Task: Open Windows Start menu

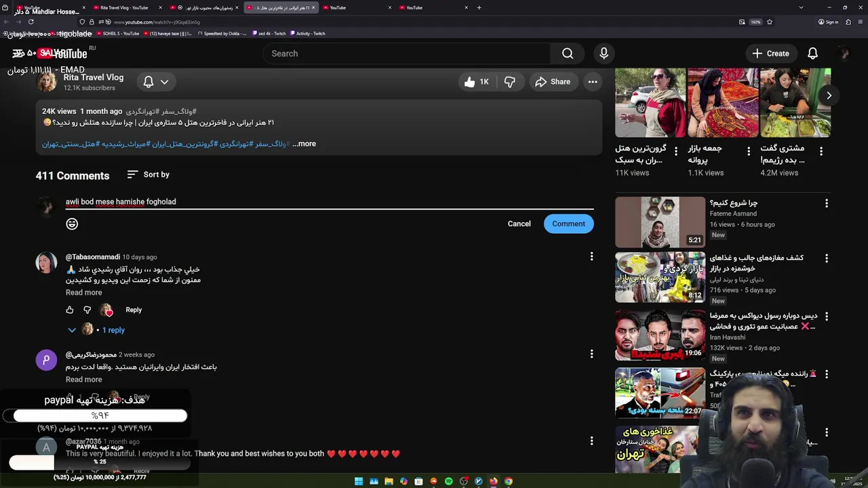Action: point(359,481)
